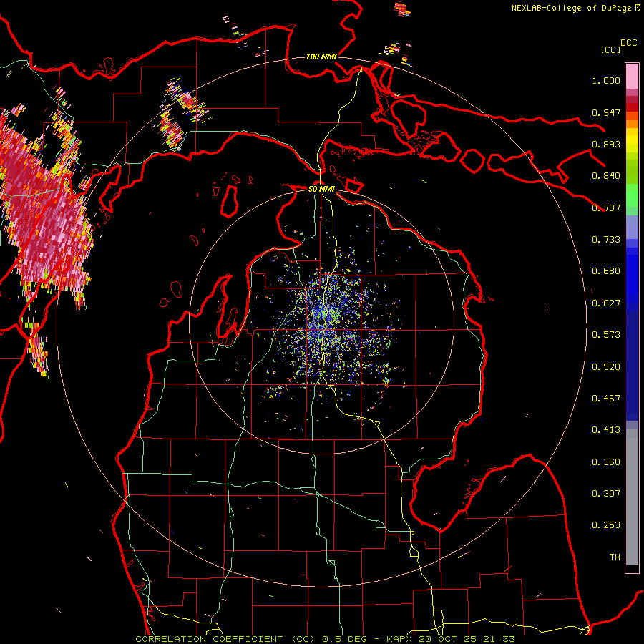This screenshot has width=644, height=644.
Task: Click the 0.840 legend value
Action: coord(606,176)
